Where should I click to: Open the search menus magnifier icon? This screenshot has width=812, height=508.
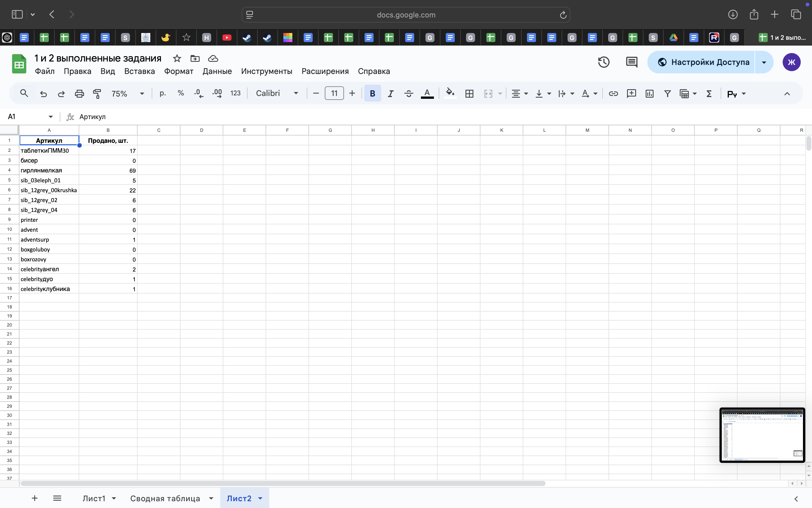pyautogui.click(x=24, y=93)
